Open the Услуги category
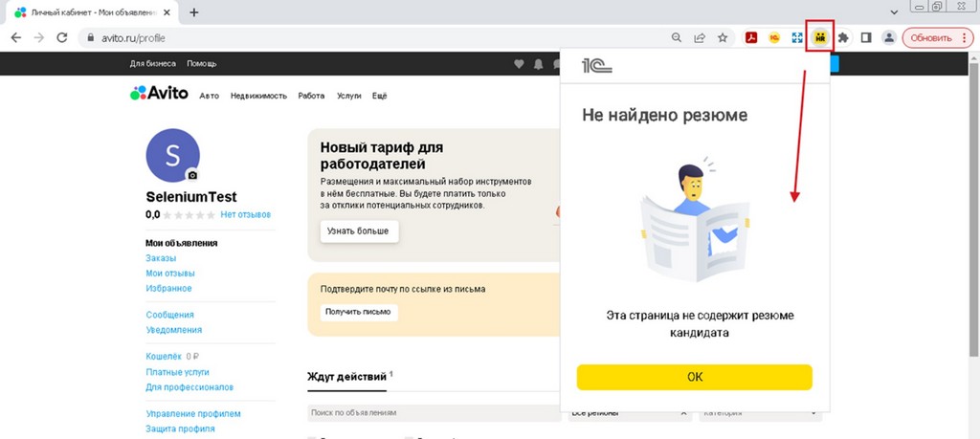980x439 pixels. click(348, 97)
